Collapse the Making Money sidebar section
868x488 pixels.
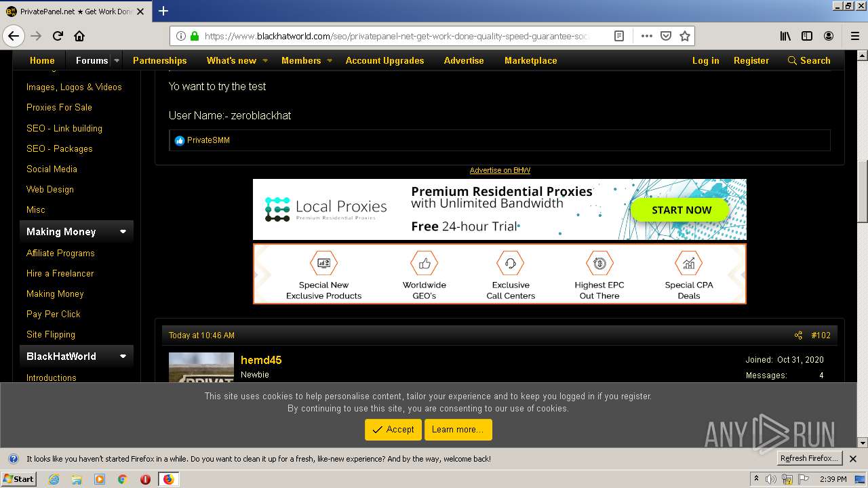point(123,232)
